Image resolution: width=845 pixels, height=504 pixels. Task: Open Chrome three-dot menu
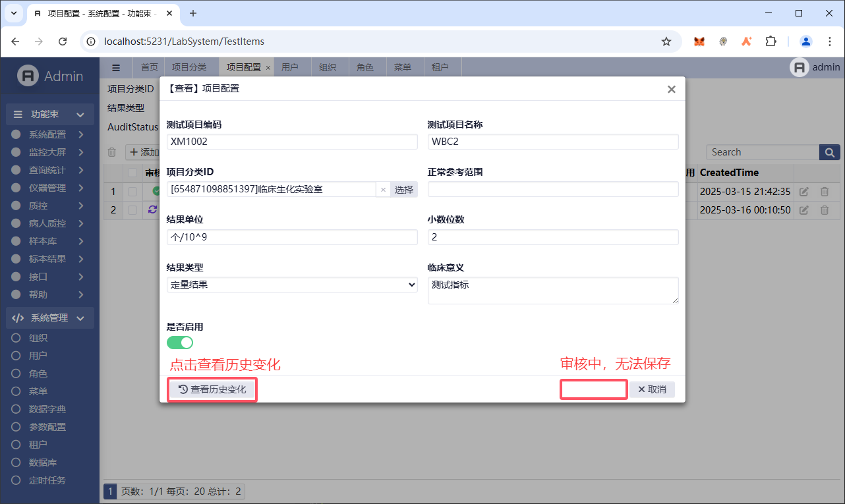(x=830, y=42)
